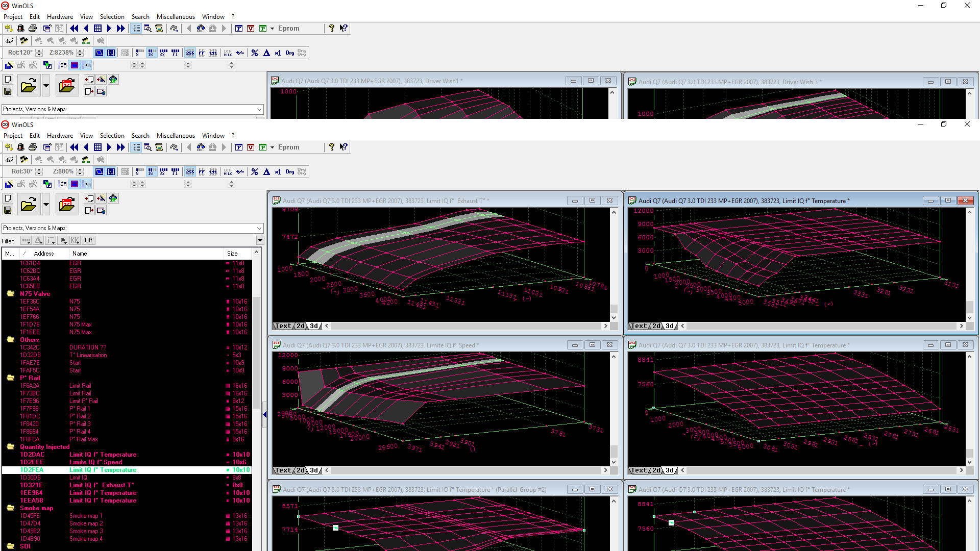Switch Limit IQ Exhaust map to Text tab
The height and width of the screenshot is (551, 980).
coord(282,326)
